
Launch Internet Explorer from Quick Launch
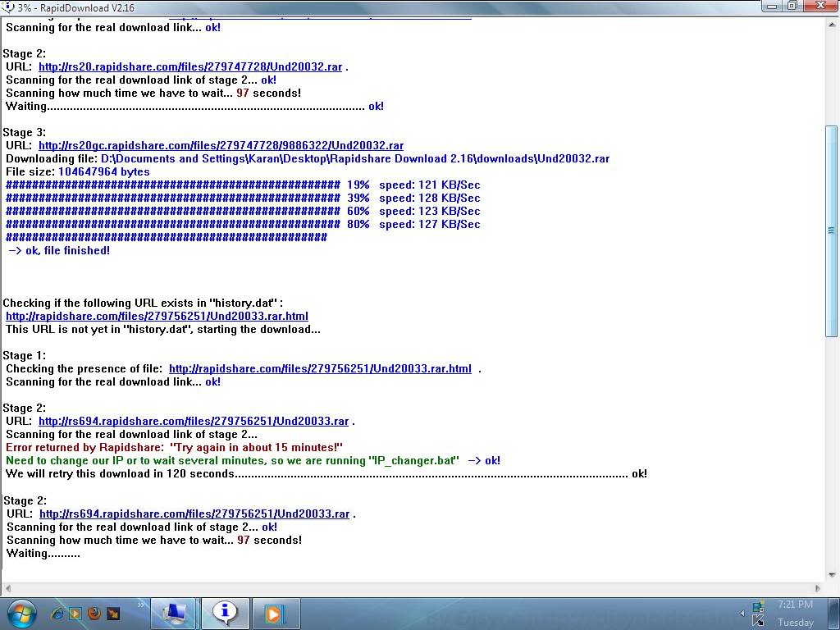point(57,614)
